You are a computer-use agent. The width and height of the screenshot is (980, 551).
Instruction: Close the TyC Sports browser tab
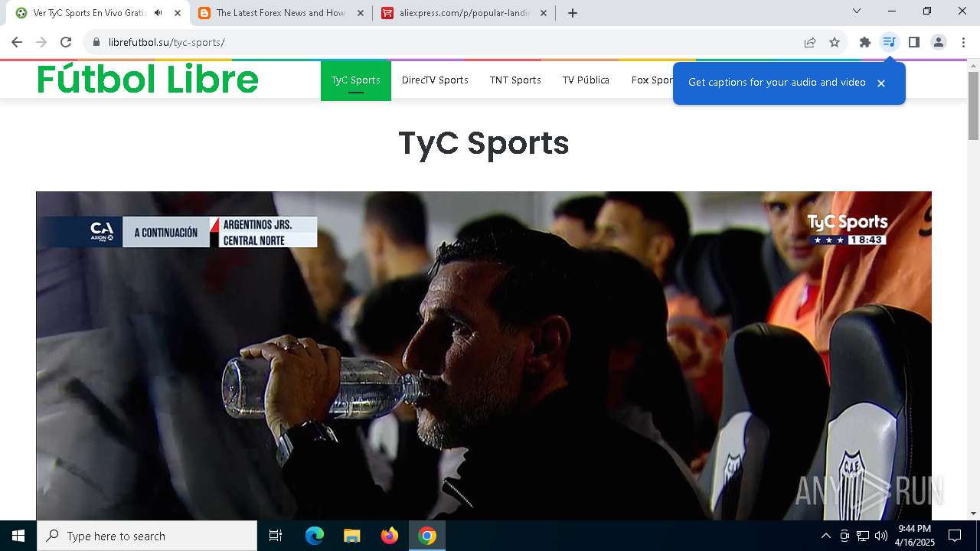pyautogui.click(x=178, y=13)
